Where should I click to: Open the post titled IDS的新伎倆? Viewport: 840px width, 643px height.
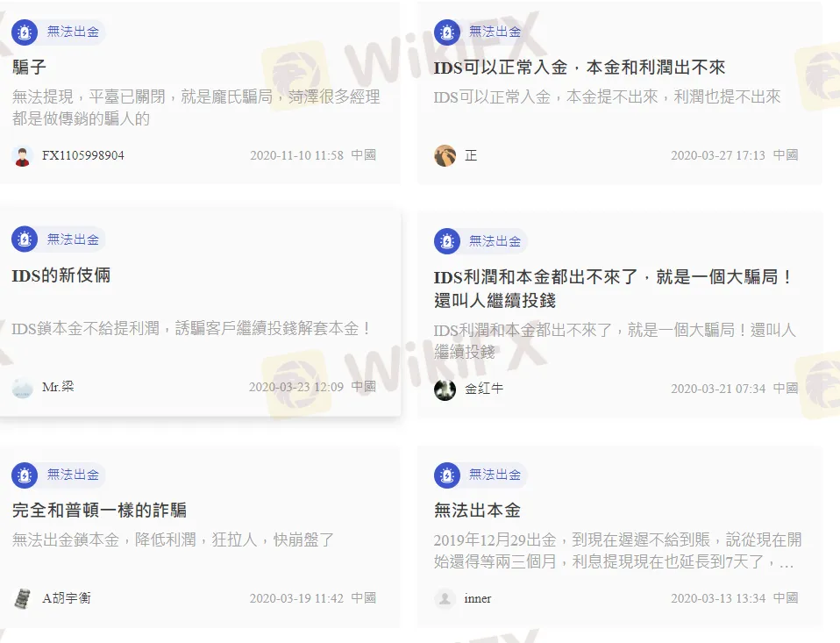61,275
